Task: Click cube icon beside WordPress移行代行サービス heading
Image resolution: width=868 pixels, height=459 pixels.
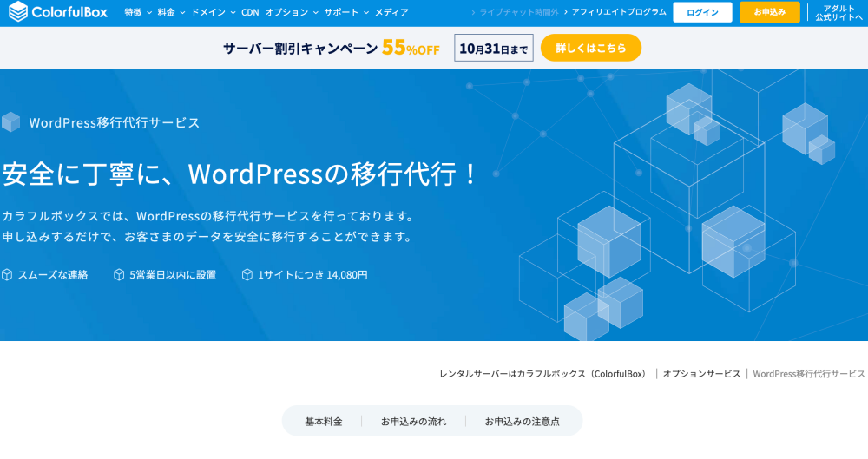Action: 10,122
